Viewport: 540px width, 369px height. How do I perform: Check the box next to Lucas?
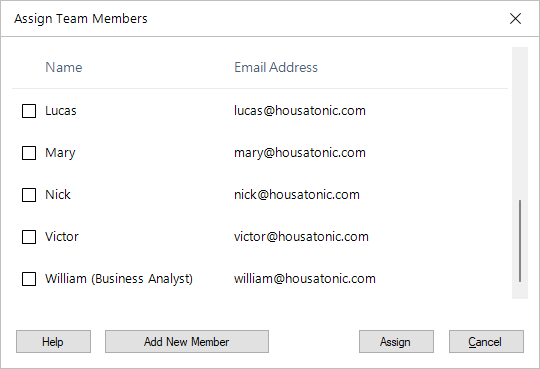(x=29, y=111)
